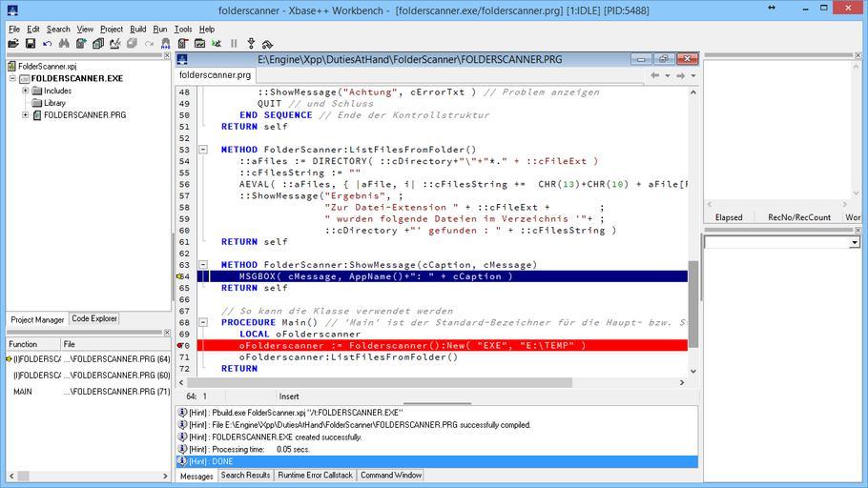Open the combo box dropdown in right panel
The height and width of the screenshot is (488, 868).
pyautogui.click(x=854, y=242)
